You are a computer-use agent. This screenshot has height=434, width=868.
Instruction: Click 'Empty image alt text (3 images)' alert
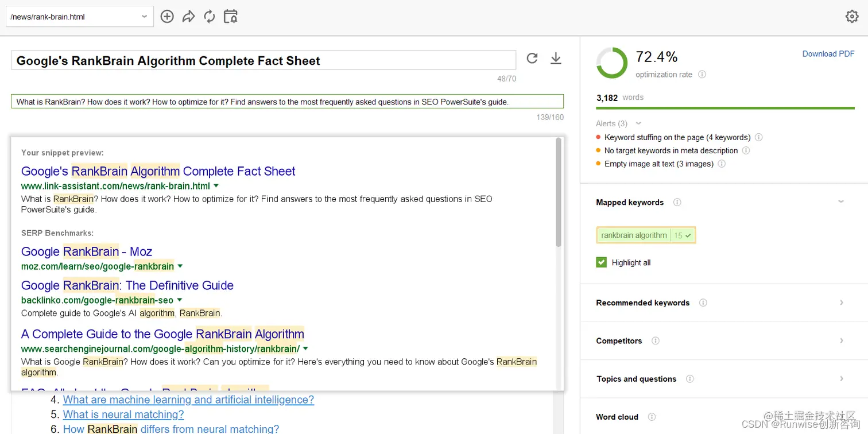tap(659, 164)
